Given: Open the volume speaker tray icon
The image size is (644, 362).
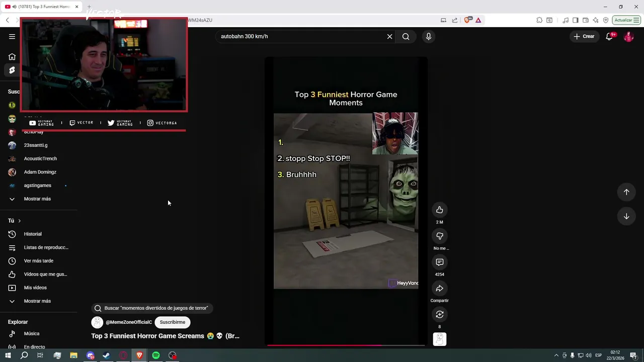Looking at the screenshot, I should pos(589,355).
